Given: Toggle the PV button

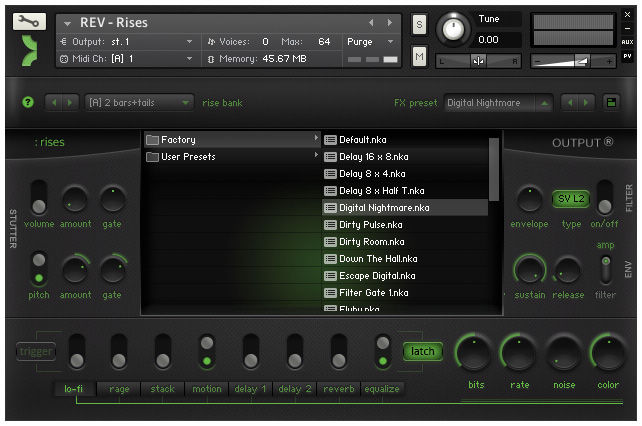Looking at the screenshot, I should pos(627,56).
